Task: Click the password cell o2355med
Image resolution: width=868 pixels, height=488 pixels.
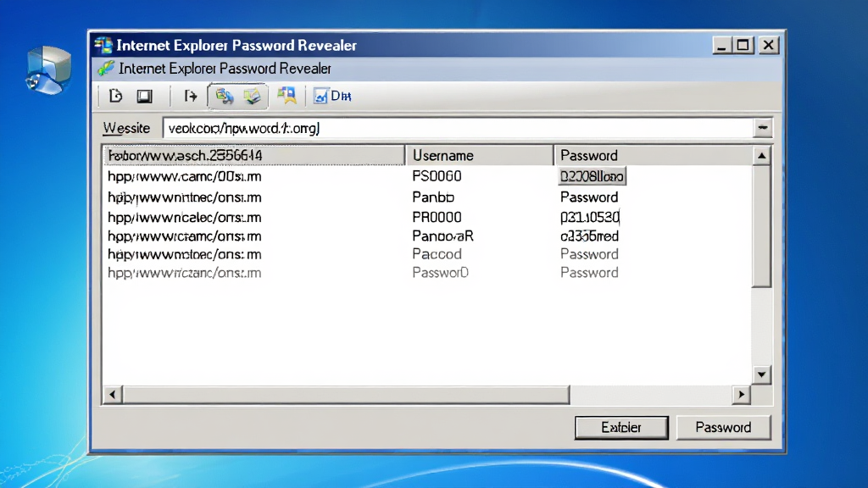Action: coord(590,236)
